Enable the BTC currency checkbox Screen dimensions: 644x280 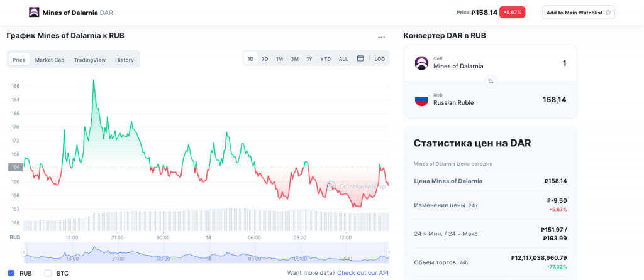pyautogui.click(x=48, y=273)
